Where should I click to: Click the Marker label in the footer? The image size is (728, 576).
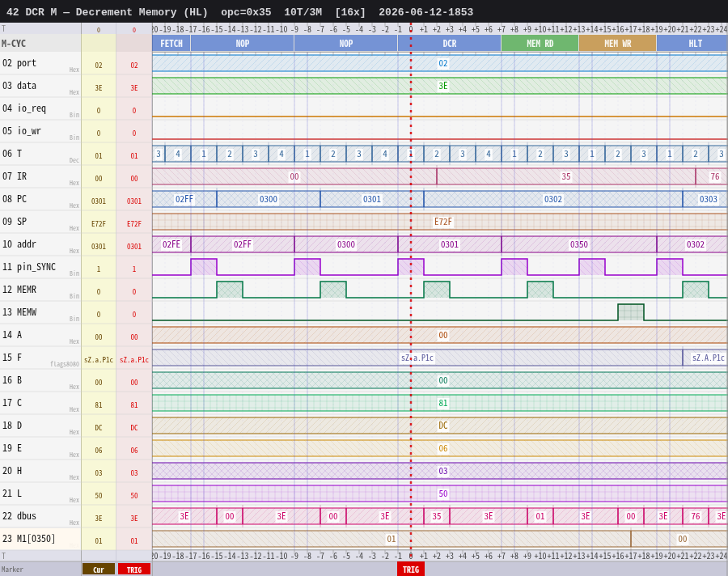12,570
